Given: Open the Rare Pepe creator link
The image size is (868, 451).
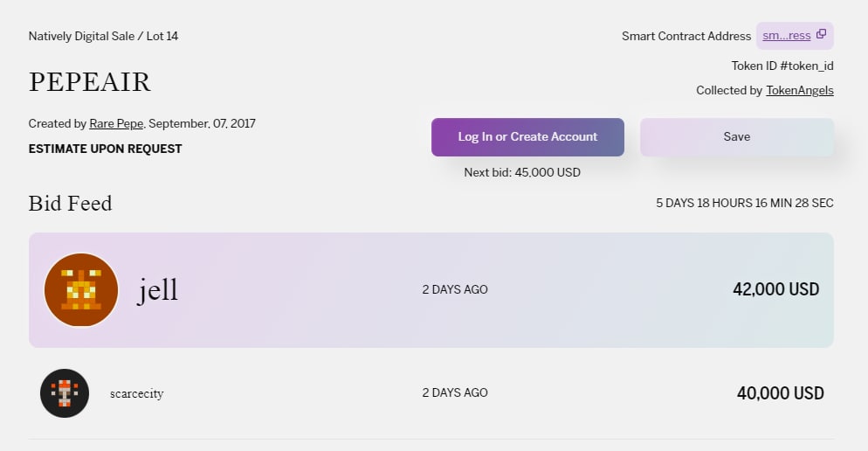Looking at the screenshot, I should [x=116, y=123].
